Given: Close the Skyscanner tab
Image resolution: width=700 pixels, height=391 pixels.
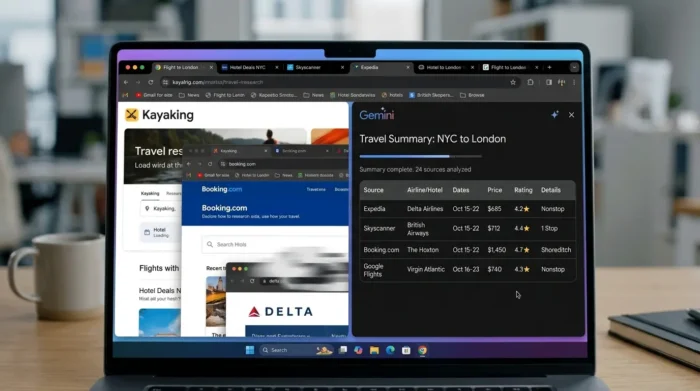Looking at the screenshot, I should click(x=342, y=67).
